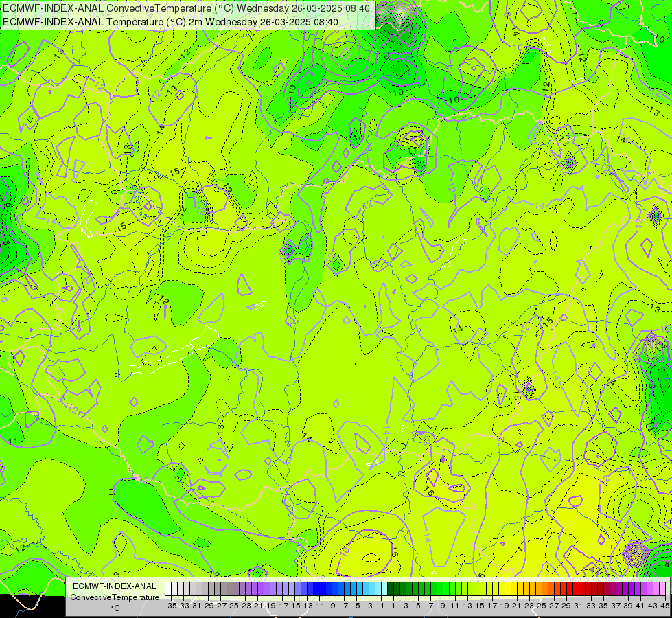Screen dimensions: 672x618
Task: Click the legend title 'ECMWF-INDEX-ANAL'
Action: pyautogui.click(x=115, y=586)
